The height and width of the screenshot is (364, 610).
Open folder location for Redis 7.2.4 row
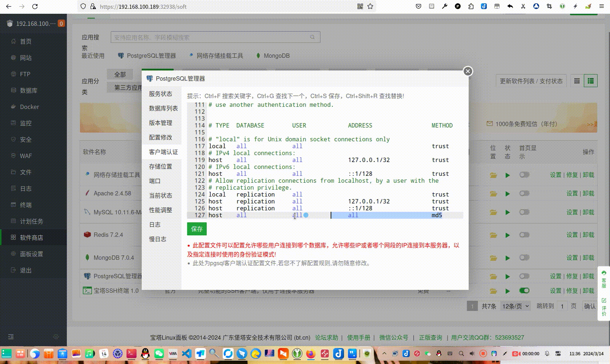coord(493,235)
